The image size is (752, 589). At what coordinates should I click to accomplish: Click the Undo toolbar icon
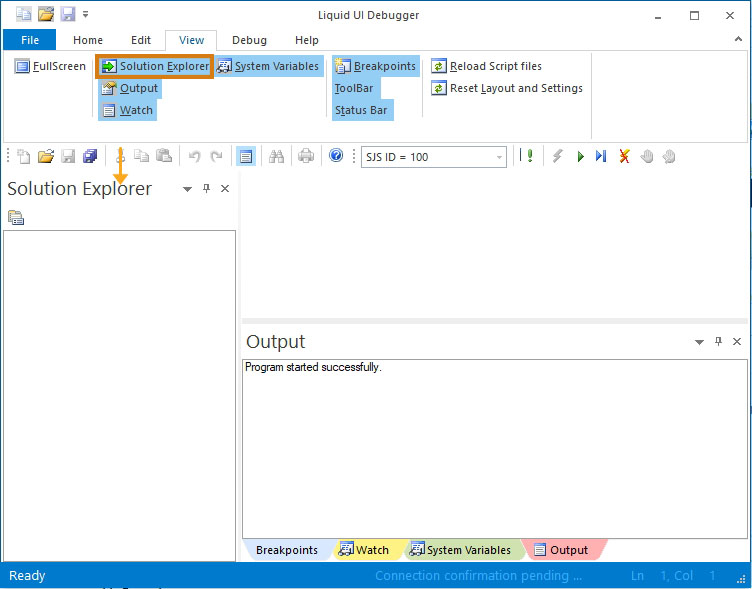pyautogui.click(x=194, y=156)
